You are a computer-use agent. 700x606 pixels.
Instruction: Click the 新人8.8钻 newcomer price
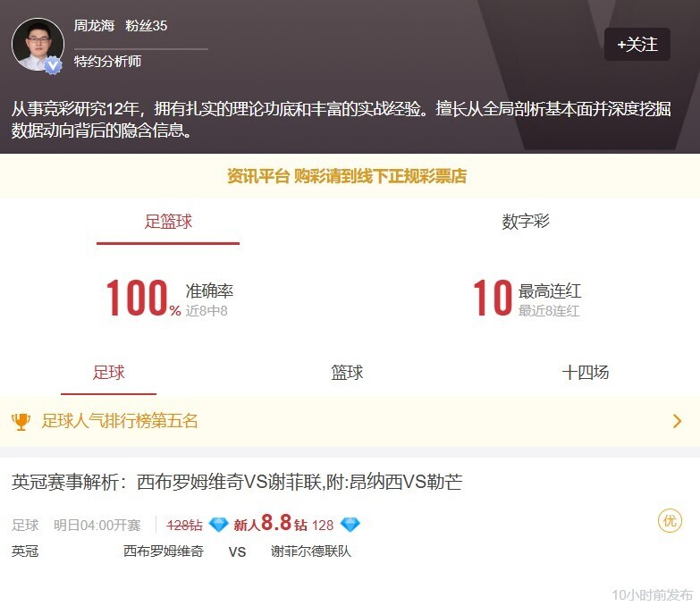tap(271, 523)
